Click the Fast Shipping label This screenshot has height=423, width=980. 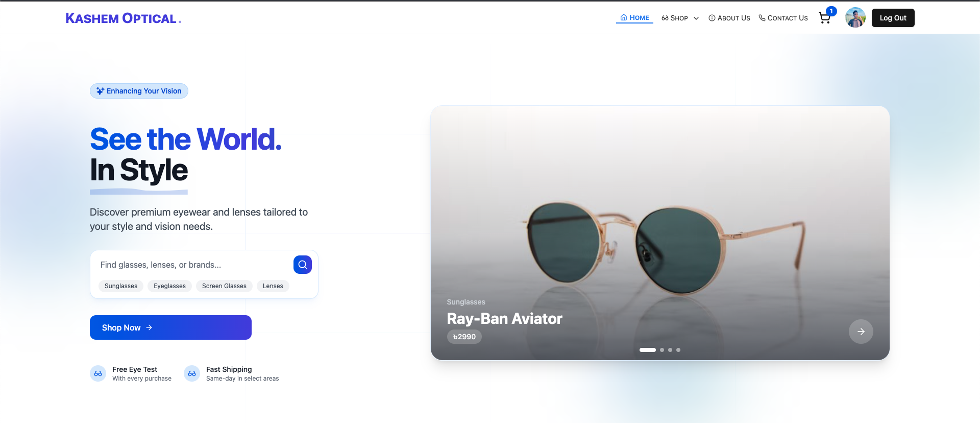pyautogui.click(x=229, y=369)
